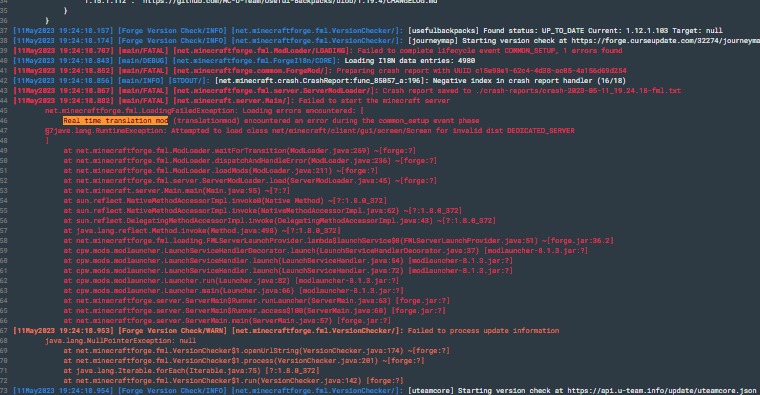The height and width of the screenshot is (395, 760).
Task: Click 'Loading I18N data entries: 4980' text
Action: [410, 61]
